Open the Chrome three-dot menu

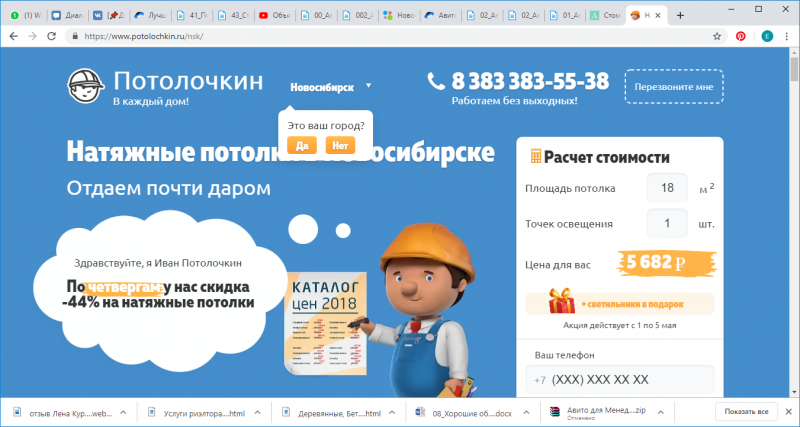tap(788, 36)
